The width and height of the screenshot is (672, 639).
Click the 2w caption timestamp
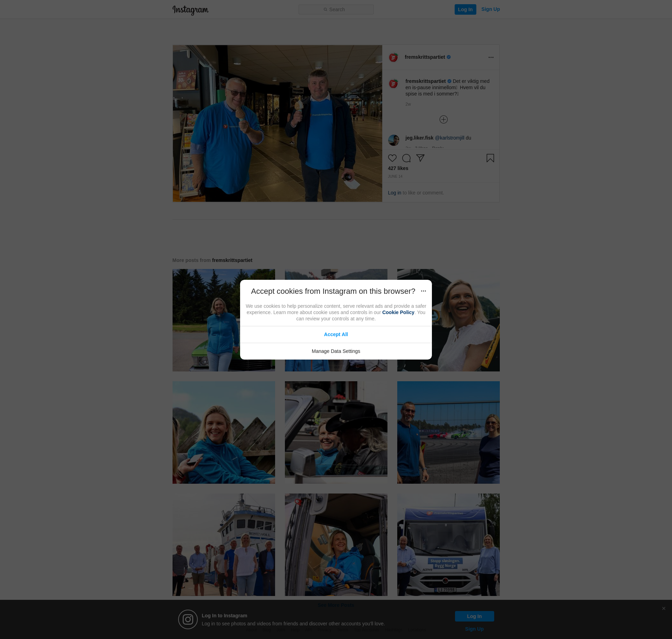pos(408,104)
